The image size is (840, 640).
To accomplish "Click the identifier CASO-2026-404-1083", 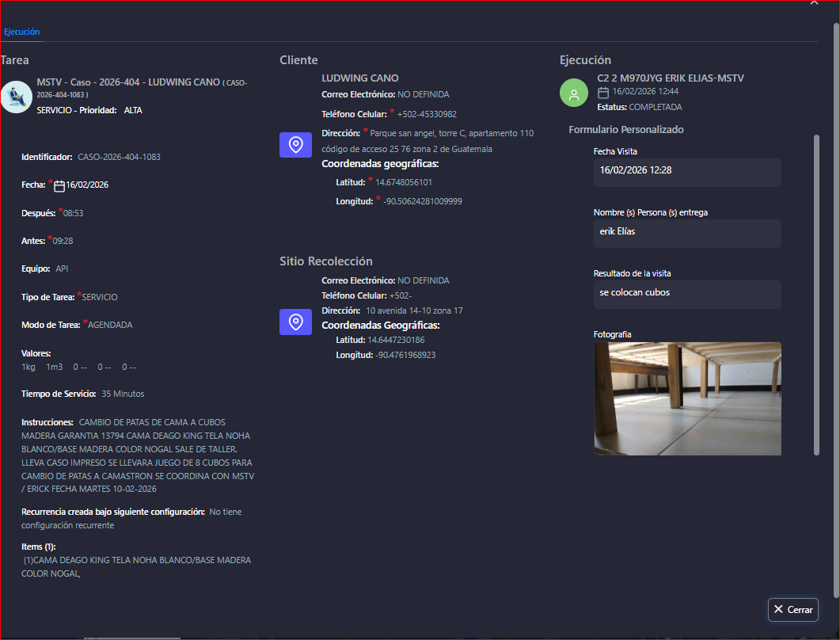I will (119, 157).
